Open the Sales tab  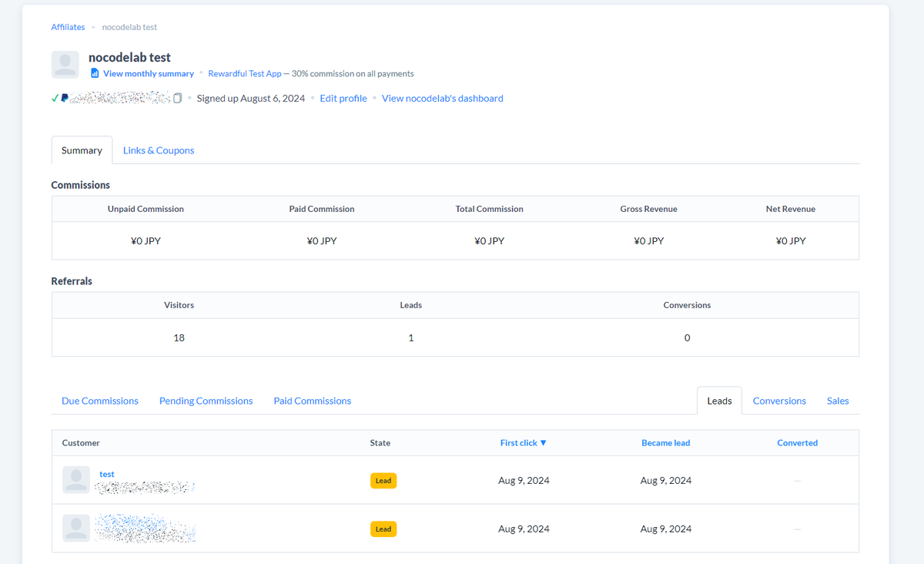[838, 401]
